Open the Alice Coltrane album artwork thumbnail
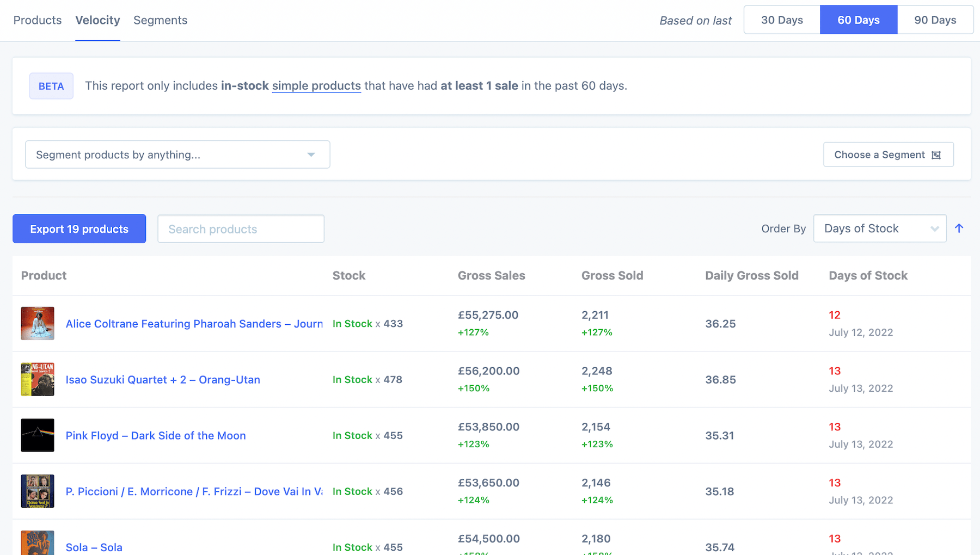This screenshot has height=555, width=980. pyautogui.click(x=37, y=323)
